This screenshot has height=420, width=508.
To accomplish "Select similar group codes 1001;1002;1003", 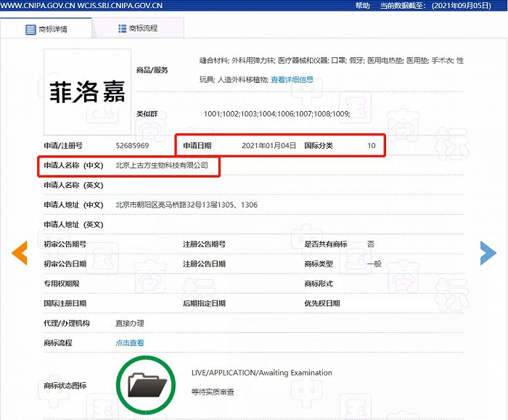I will pos(230,114).
